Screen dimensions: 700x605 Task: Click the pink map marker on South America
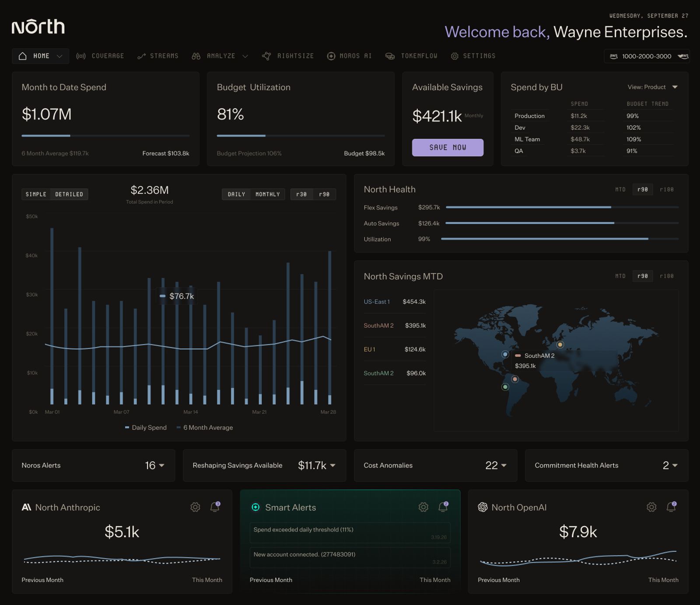[515, 379]
